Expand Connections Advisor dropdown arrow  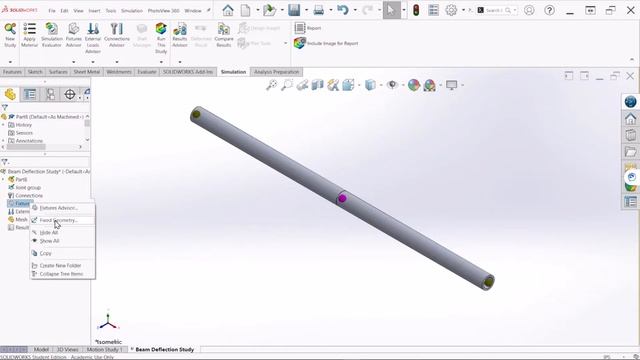tap(117, 62)
